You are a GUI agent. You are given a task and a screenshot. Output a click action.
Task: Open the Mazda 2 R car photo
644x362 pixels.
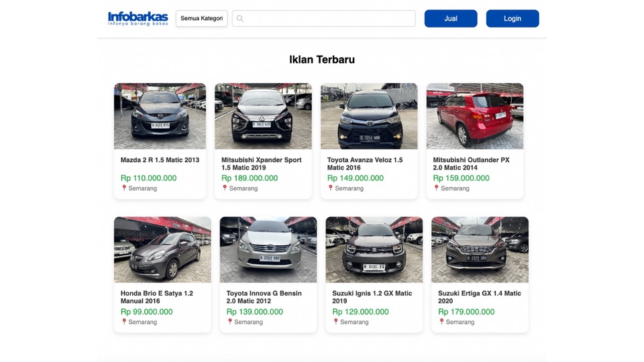[160, 116]
